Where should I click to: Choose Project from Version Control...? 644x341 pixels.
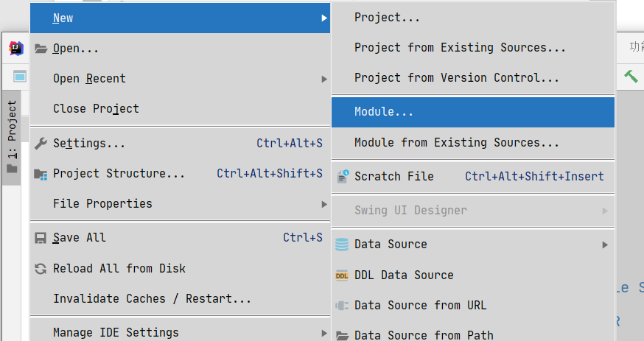pyautogui.click(x=456, y=78)
